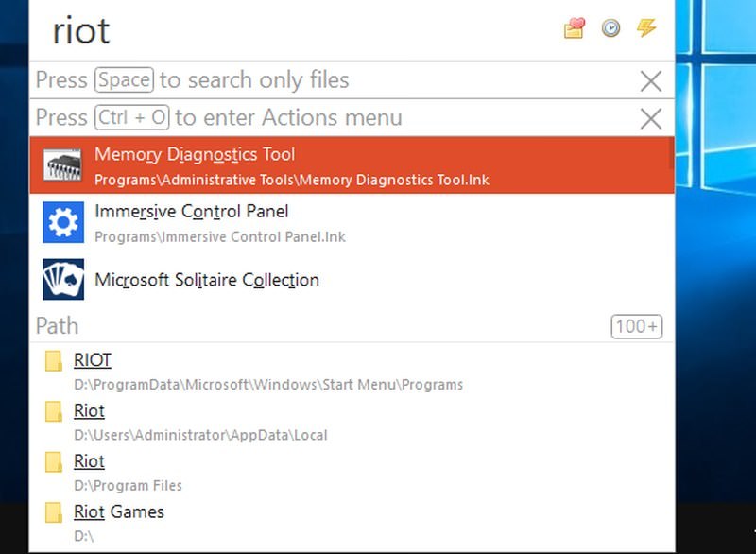Open the Riot folder in AppData\Local
Viewport: 756px width, 554px height.
[x=89, y=411]
